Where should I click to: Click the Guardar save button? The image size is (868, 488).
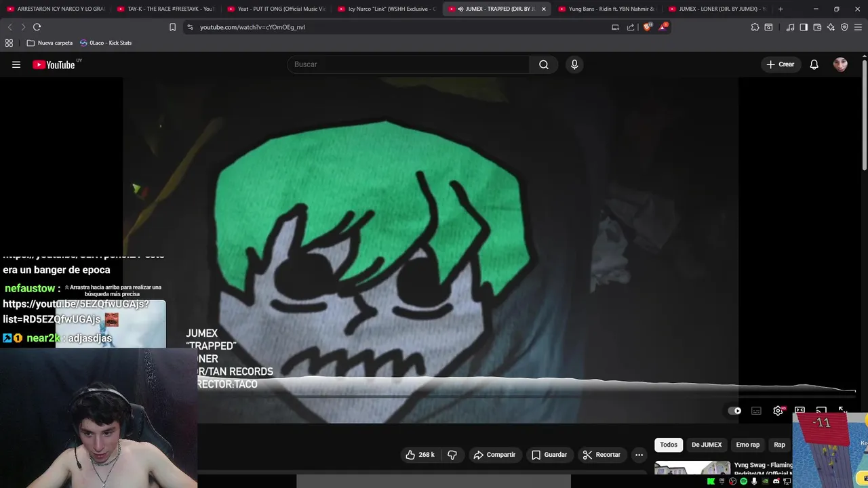click(549, 455)
